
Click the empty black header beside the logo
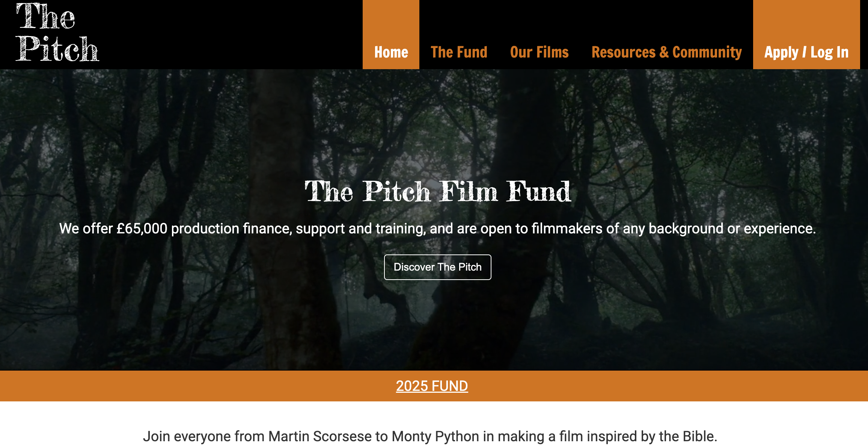click(225, 34)
